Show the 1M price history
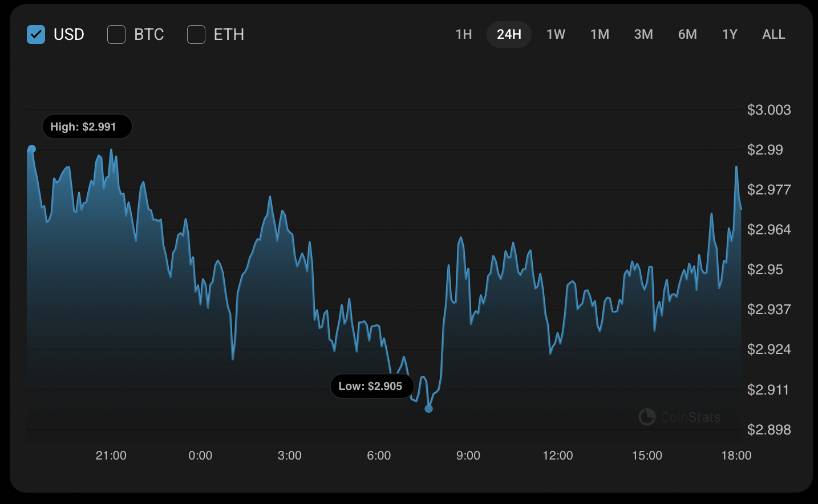818x504 pixels. pos(600,35)
